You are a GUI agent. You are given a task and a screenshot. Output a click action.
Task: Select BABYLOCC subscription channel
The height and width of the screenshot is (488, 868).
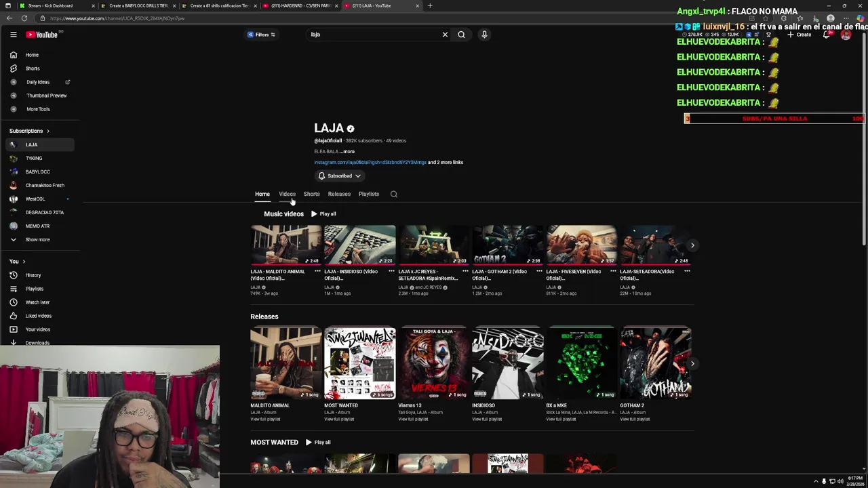coord(39,171)
